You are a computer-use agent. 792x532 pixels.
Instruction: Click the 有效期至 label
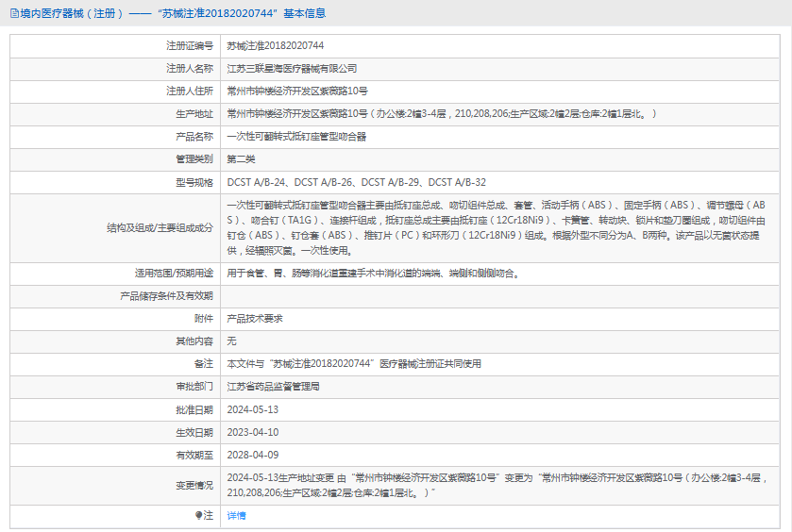[194, 456]
